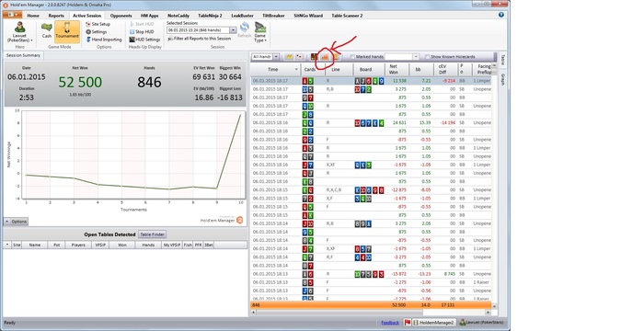The height and width of the screenshot is (331, 644).
Task: Open the Lawuet PokerStars hero selector
Action: click(x=19, y=32)
